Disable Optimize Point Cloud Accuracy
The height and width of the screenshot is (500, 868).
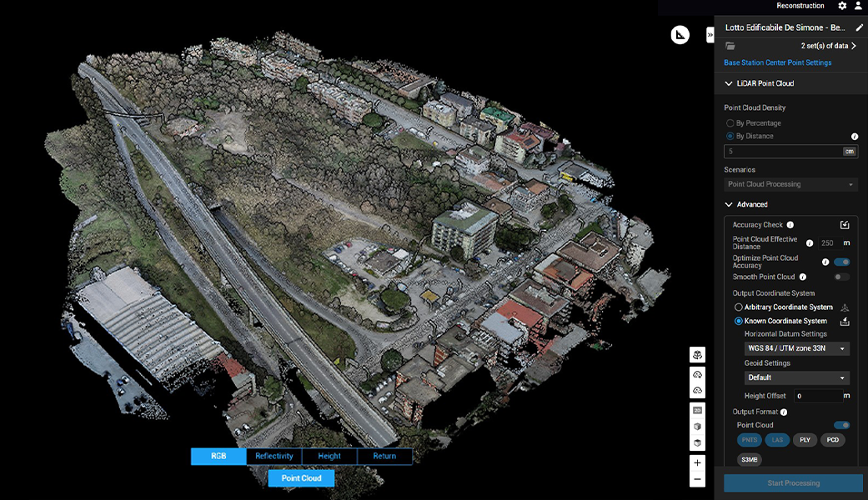click(840, 262)
